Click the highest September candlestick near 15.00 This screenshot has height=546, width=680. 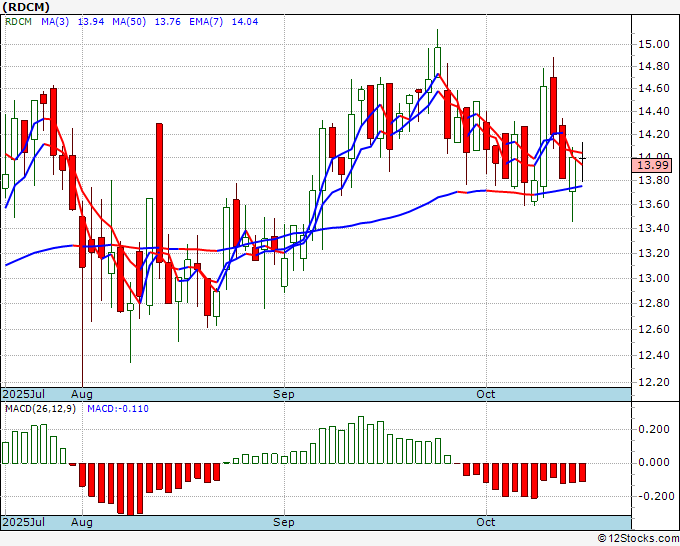click(x=437, y=61)
